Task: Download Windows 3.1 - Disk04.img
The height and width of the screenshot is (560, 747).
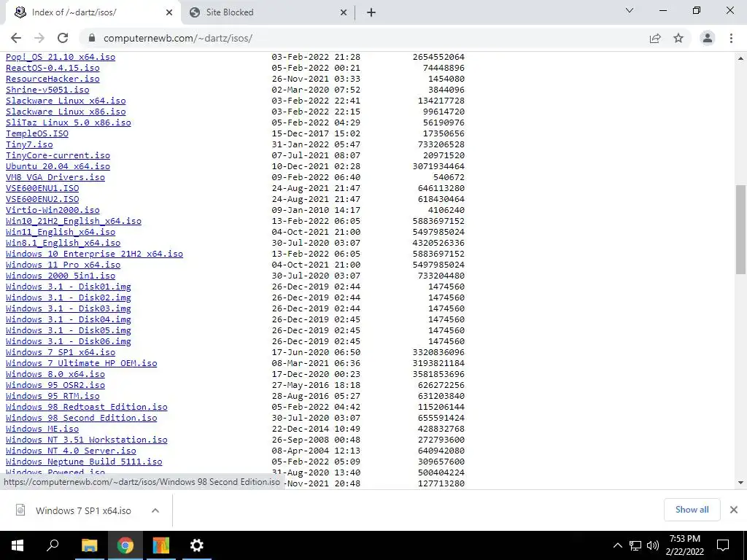Action: click(x=68, y=319)
